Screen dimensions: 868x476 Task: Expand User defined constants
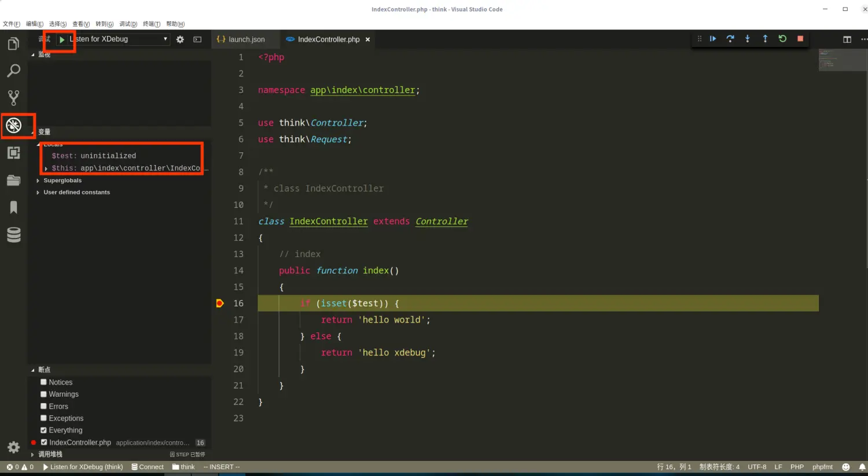click(38, 192)
